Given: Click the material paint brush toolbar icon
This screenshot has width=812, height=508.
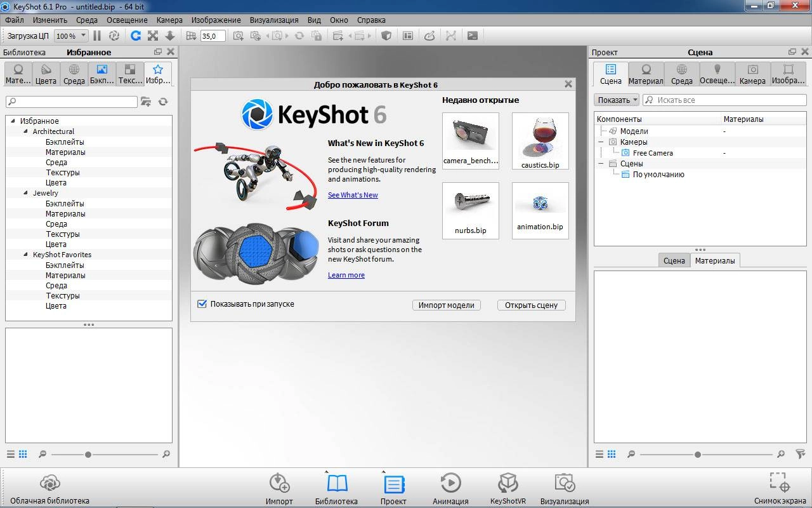Looking at the screenshot, I should 429,36.
